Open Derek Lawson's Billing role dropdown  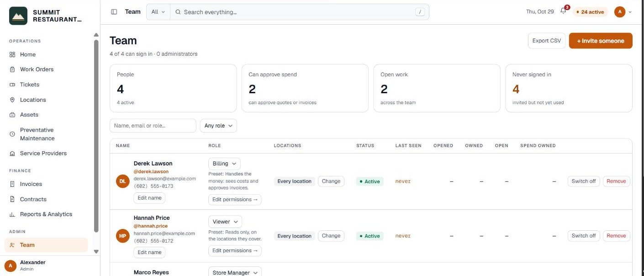pos(224,164)
